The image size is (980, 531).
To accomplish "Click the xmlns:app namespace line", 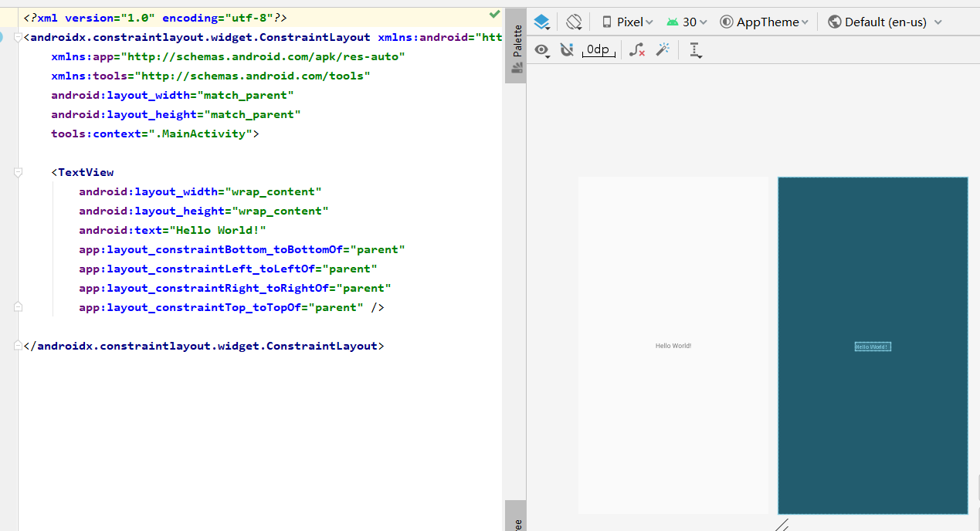I will (x=228, y=56).
